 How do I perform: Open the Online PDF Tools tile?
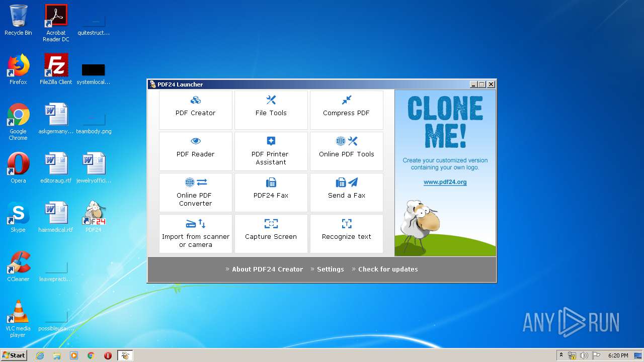(x=346, y=151)
